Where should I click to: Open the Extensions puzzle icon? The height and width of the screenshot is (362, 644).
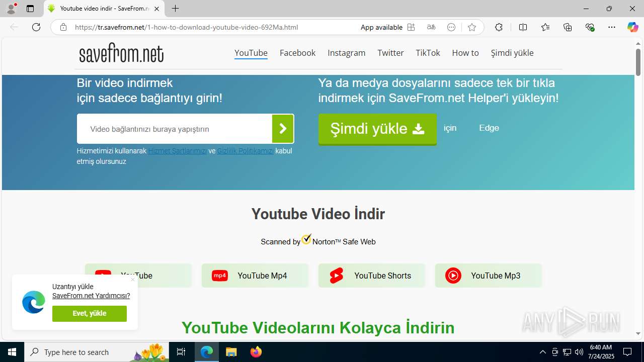click(x=499, y=27)
